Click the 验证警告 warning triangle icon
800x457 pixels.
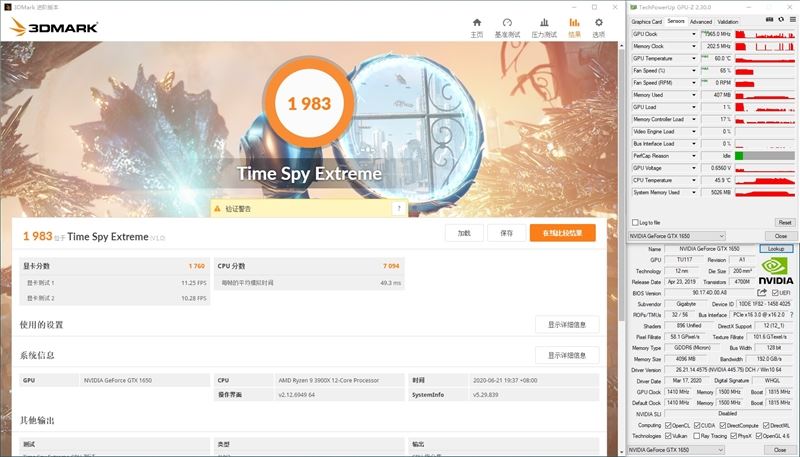click(x=218, y=209)
